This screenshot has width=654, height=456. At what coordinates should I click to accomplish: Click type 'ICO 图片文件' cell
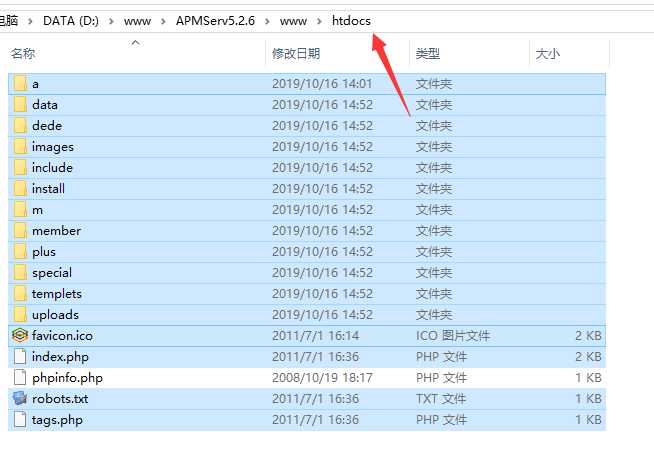tap(453, 336)
